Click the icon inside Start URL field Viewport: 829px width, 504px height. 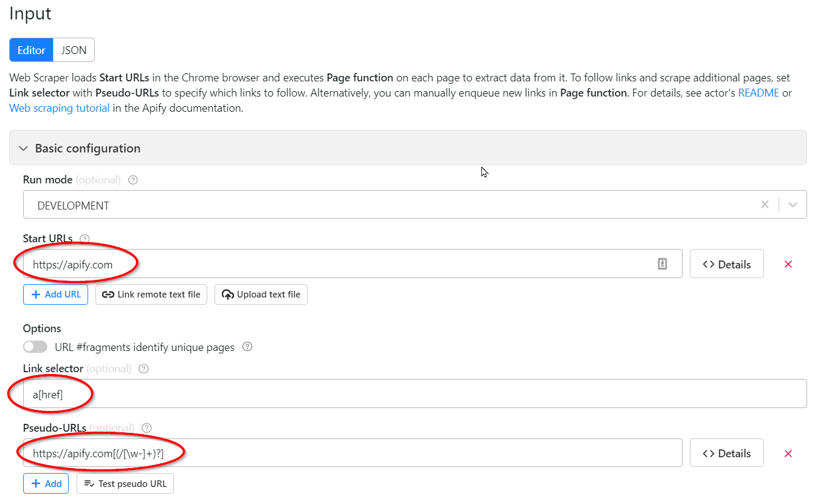tap(662, 264)
